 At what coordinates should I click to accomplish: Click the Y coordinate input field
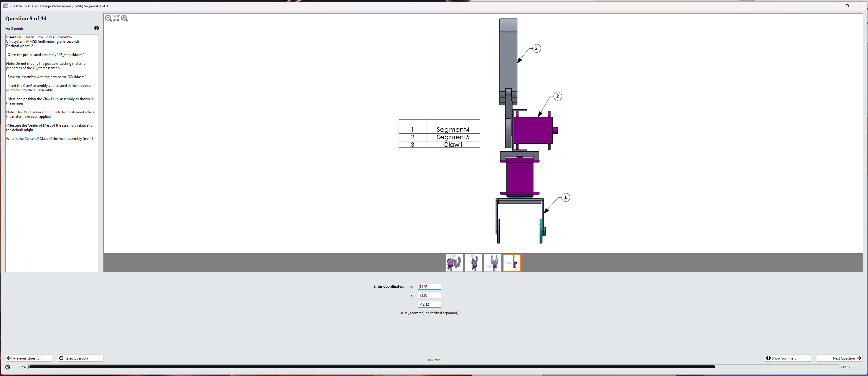[429, 296]
